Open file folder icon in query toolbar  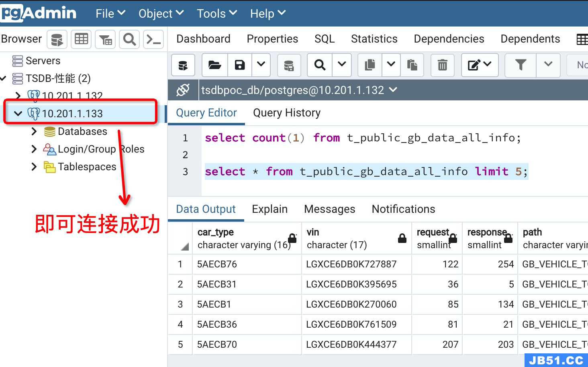click(x=215, y=65)
